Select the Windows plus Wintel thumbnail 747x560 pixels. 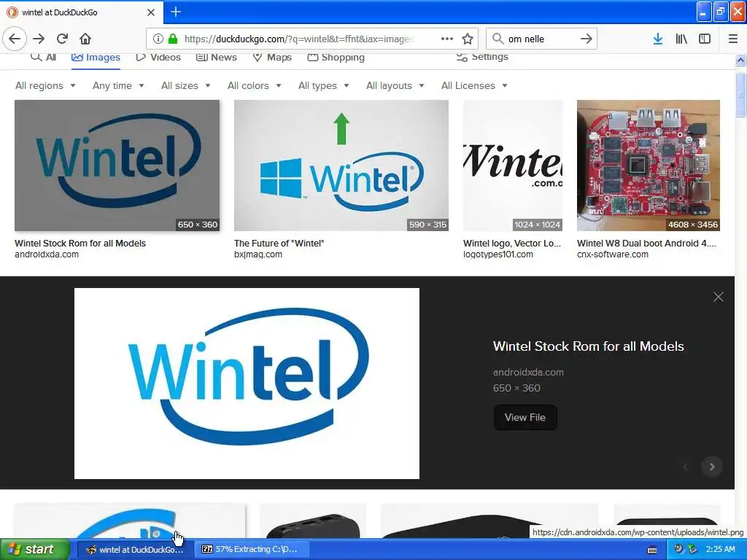click(x=341, y=166)
